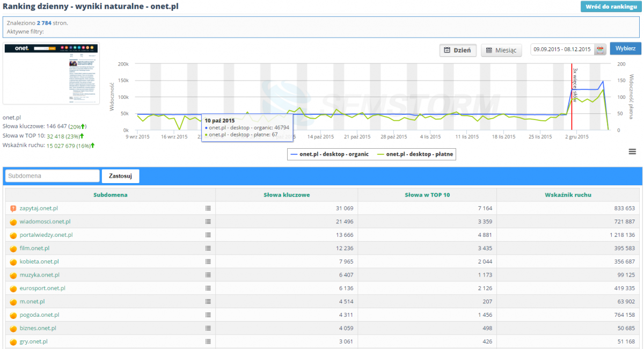Click favicon of kobieta.onet.pl
This screenshot has width=644, height=349.
[x=13, y=262]
